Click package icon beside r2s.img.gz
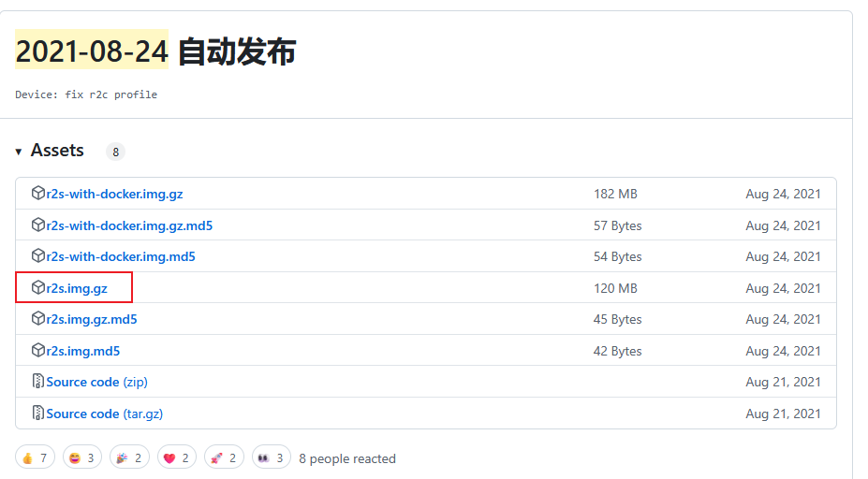868x479 pixels. pyautogui.click(x=38, y=287)
